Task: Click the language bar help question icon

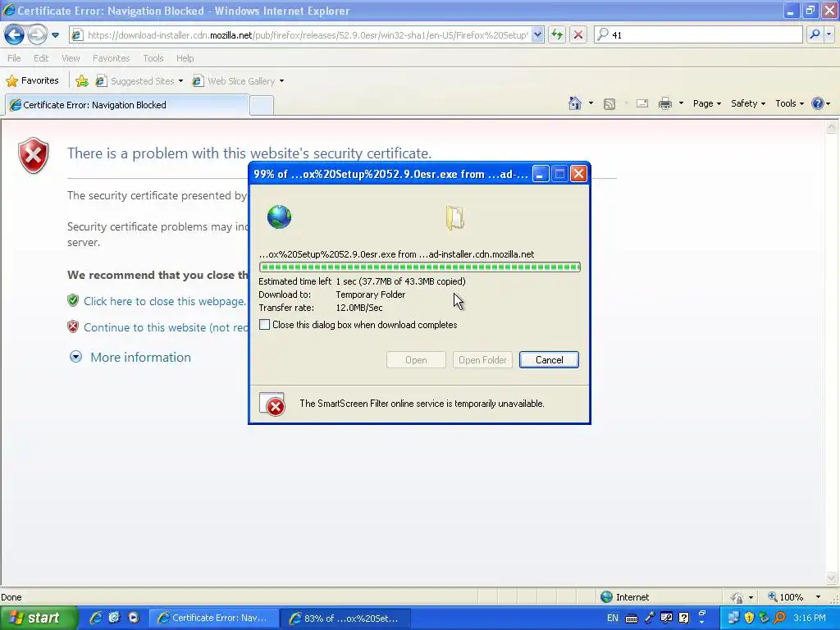Action: pyautogui.click(x=683, y=619)
